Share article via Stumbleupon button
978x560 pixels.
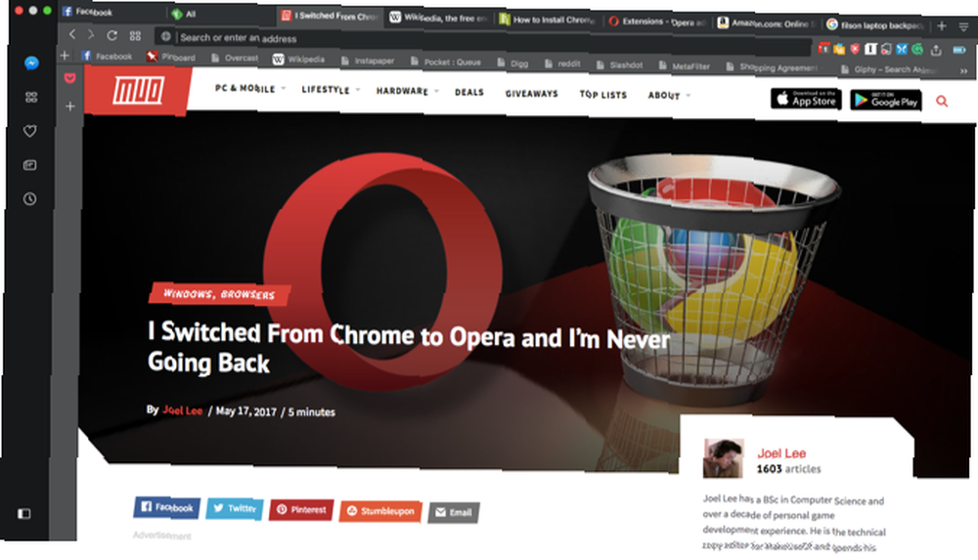[x=380, y=511]
